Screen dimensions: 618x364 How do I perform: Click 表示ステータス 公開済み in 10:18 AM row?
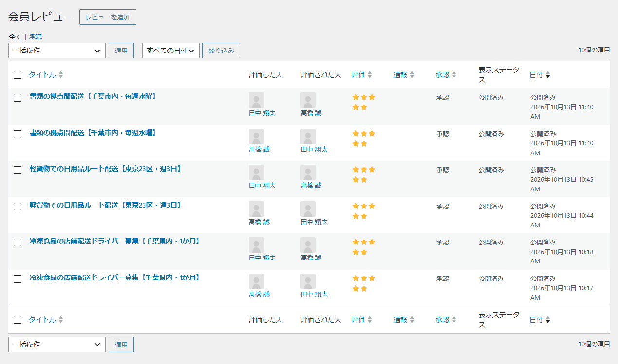(x=491, y=242)
